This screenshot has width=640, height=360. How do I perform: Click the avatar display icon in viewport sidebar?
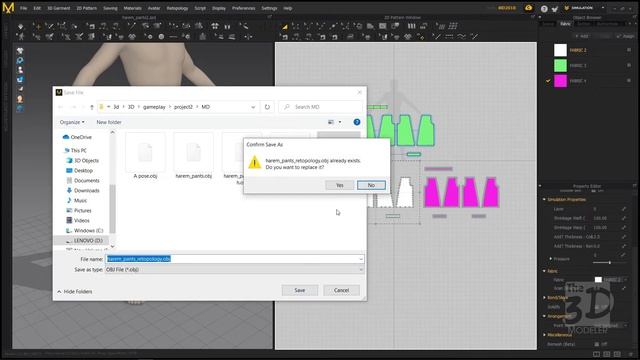20,70
